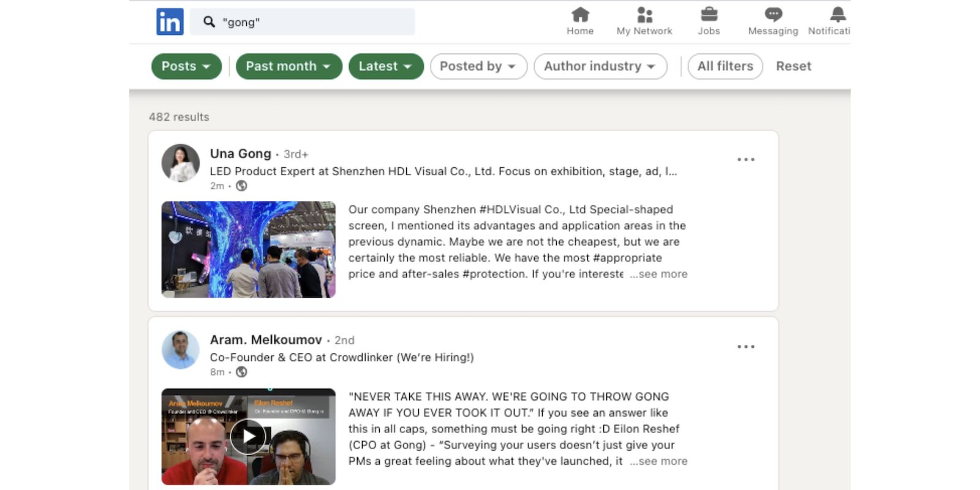
Task: Expand the Posts filter dropdown
Action: point(186,66)
